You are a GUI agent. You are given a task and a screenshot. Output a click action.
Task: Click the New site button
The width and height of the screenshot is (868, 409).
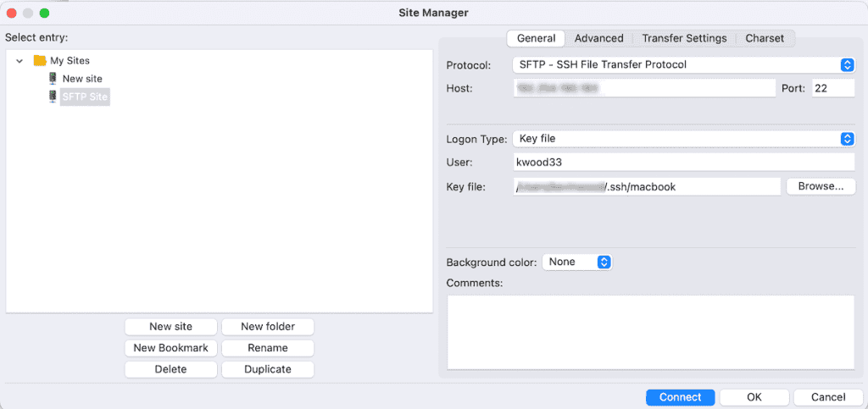[x=171, y=327]
